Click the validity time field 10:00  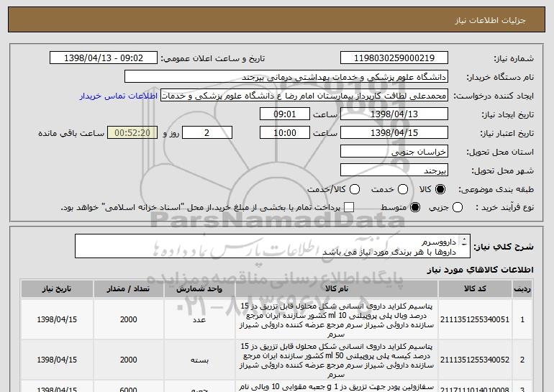click(285, 133)
